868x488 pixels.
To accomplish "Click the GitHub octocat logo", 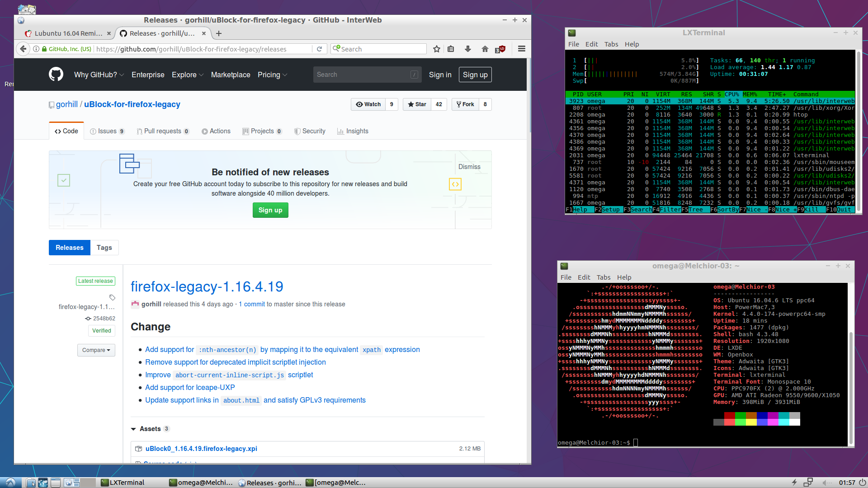I will pos(56,74).
